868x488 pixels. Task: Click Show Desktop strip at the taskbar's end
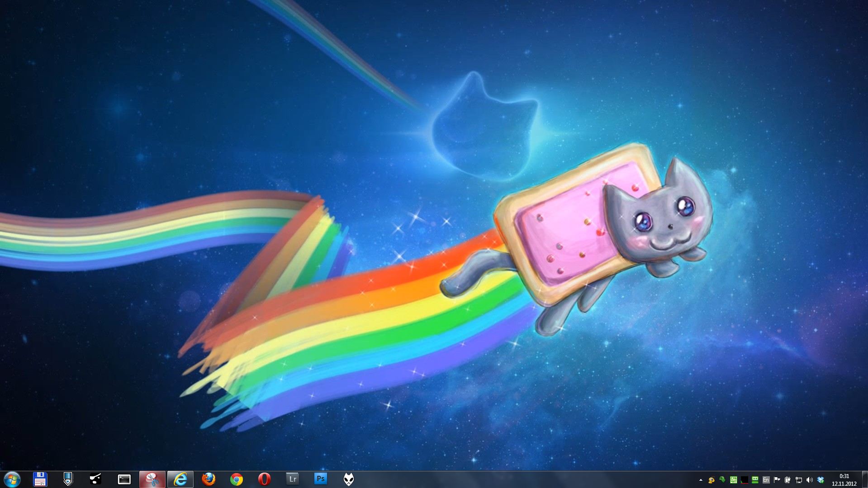(864, 479)
